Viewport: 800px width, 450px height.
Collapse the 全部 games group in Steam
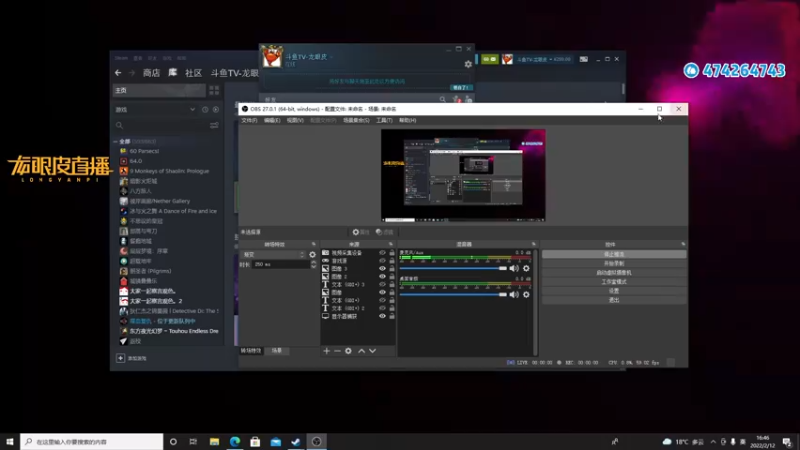click(115, 141)
